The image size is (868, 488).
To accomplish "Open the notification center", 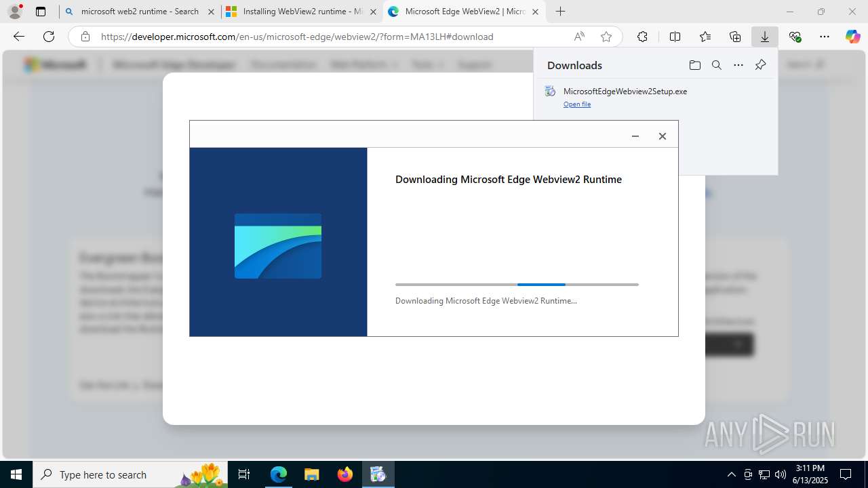I will [x=846, y=474].
